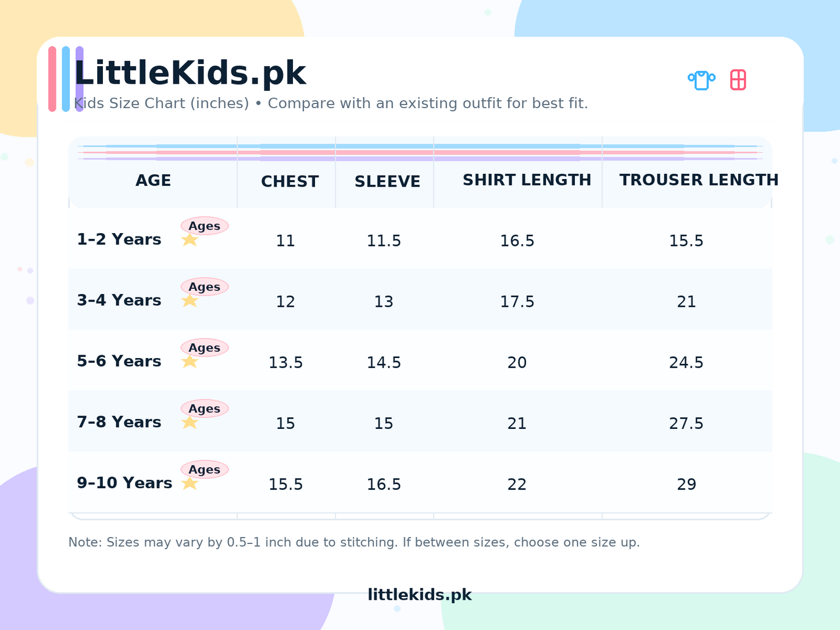Select the Ages badge on 3-4 Years row
Screen dimensions: 840x630
tap(205, 287)
